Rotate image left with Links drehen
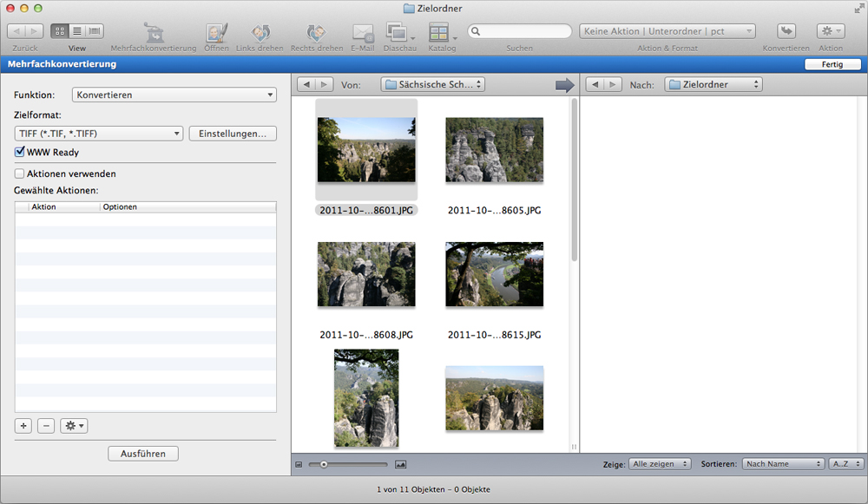This screenshot has height=504, width=868. pos(261,32)
